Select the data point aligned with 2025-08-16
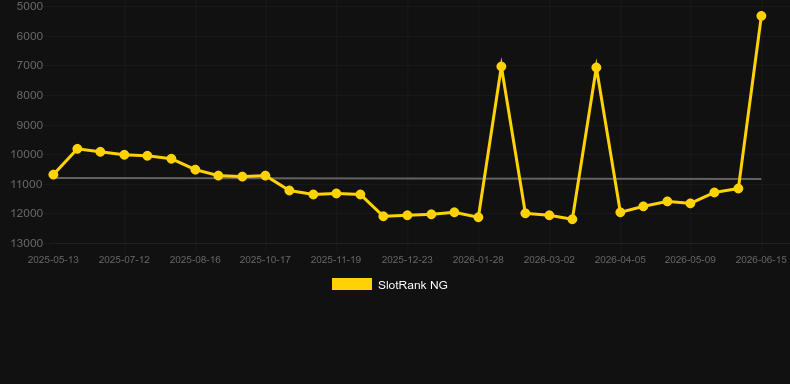 click(195, 170)
